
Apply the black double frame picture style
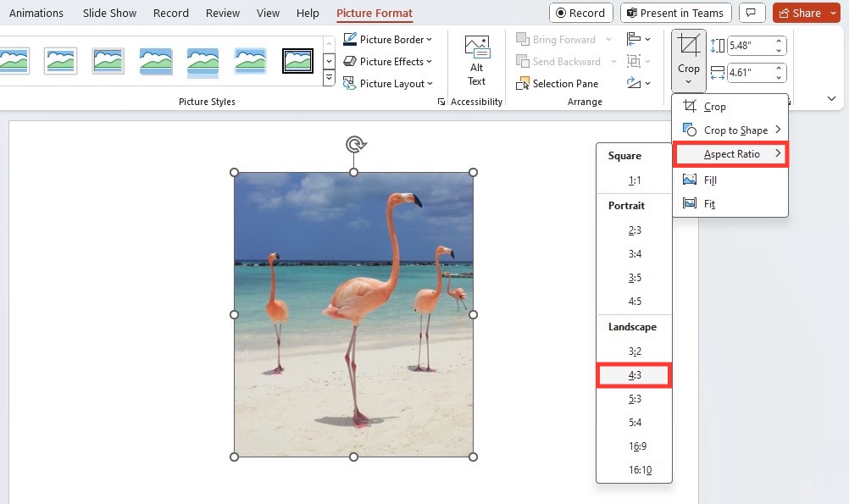[297, 61]
